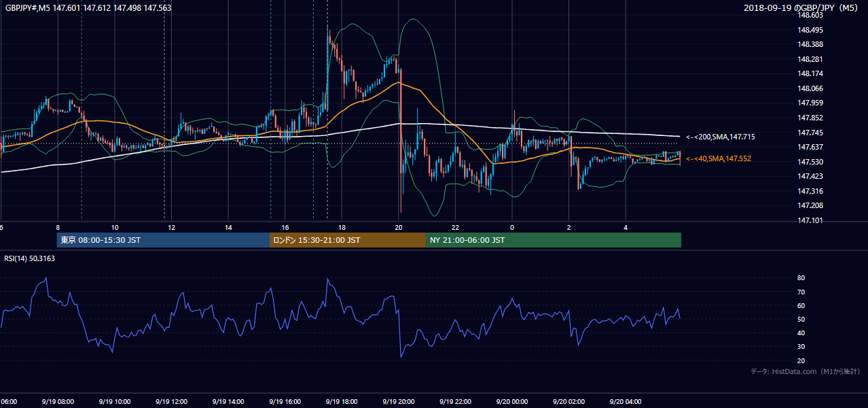Click bottom time label 9/19 12:00
Image resolution: width=868 pixels, height=408 pixels.
click(x=172, y=401)
